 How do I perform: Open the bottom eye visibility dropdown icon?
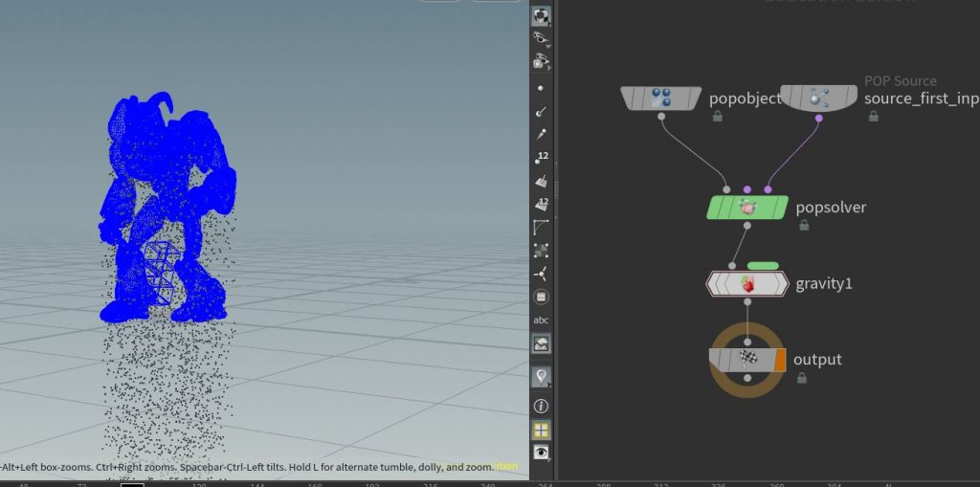pyautogui.click(x=542, y=453)
